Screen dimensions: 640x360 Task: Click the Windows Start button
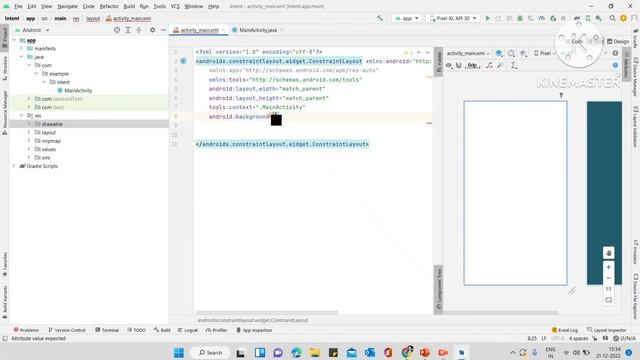pos(179,352)
